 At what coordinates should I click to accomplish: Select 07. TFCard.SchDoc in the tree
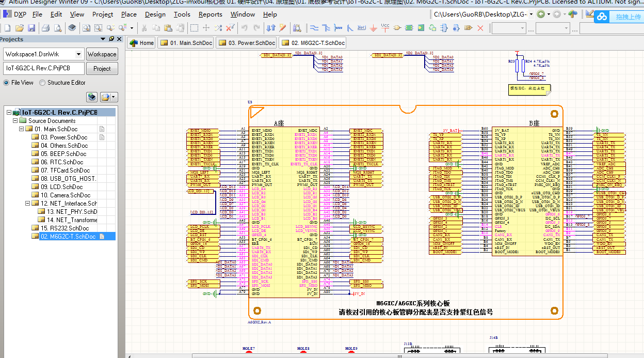point(65,170)
